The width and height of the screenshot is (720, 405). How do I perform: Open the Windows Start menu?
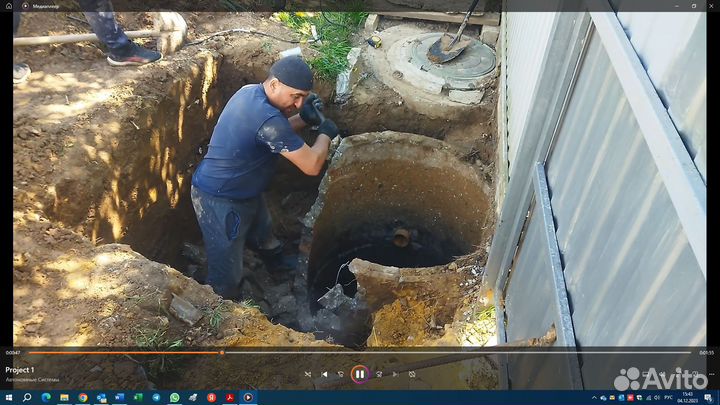8,397
